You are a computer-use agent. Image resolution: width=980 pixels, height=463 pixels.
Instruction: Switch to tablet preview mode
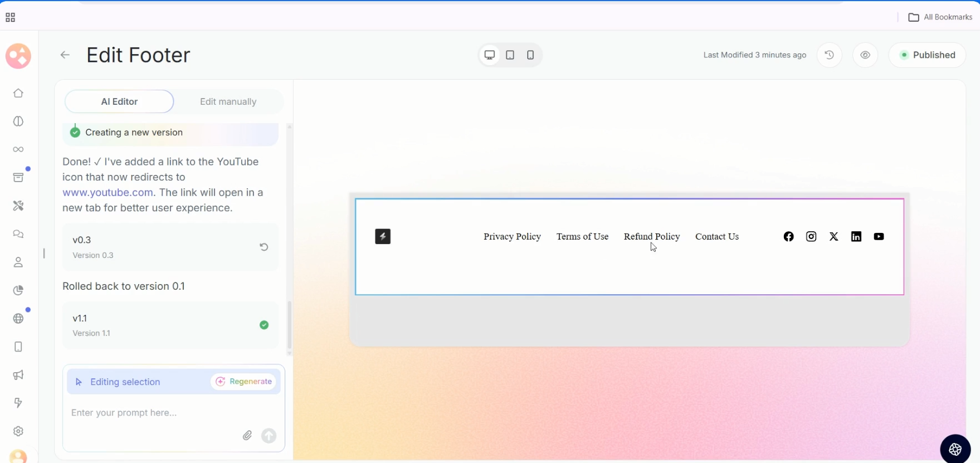(x=510, y=55)
